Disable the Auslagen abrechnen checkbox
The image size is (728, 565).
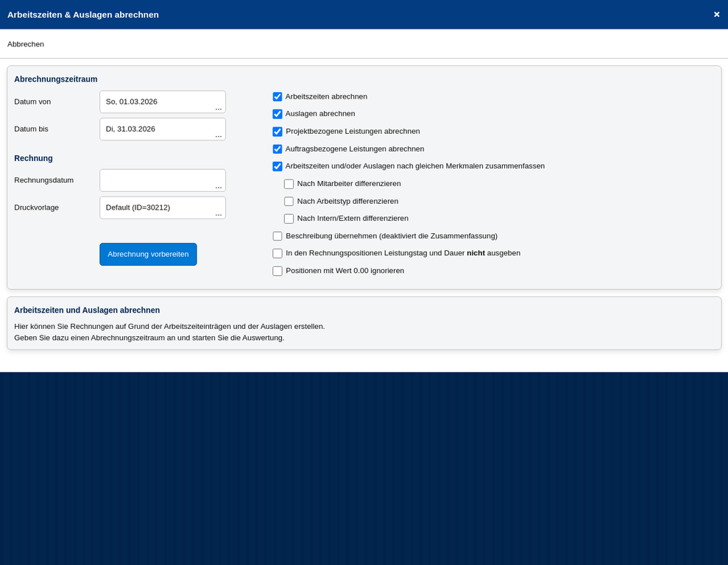tap(278, 114)
